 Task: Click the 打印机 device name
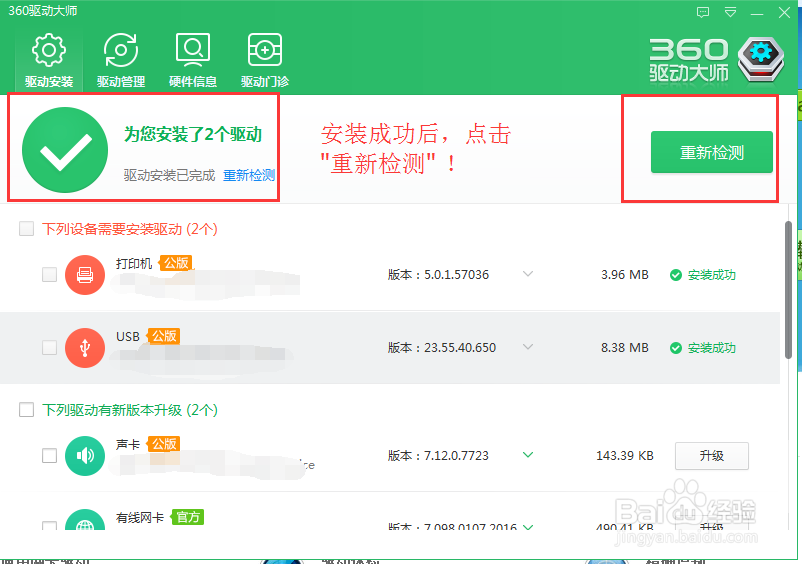tap(134, 263)
